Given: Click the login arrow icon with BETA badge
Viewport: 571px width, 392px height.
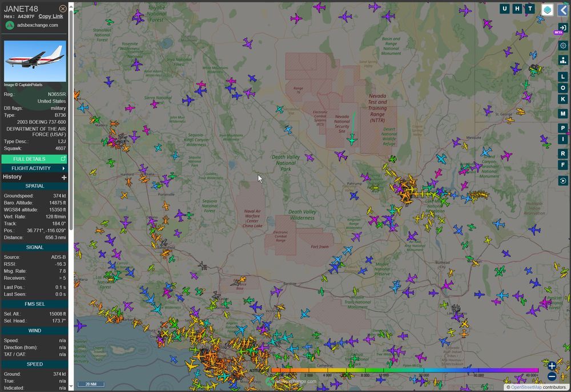Looking at the screenshot, I should click(562, 28).
